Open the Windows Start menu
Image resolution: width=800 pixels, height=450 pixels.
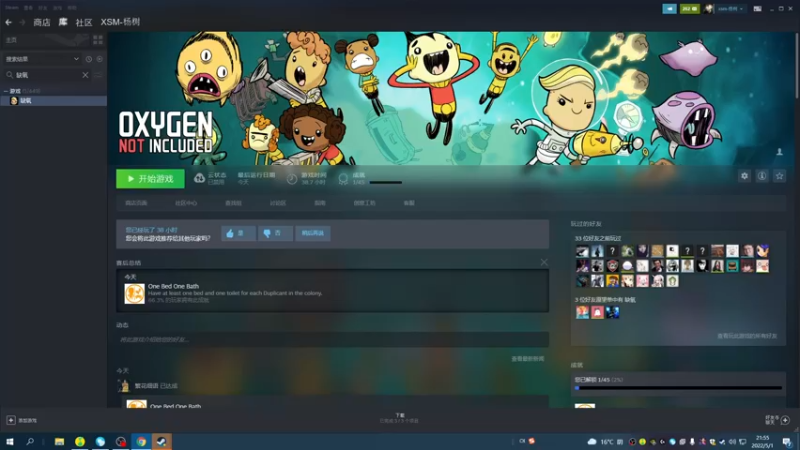[10, 441]
